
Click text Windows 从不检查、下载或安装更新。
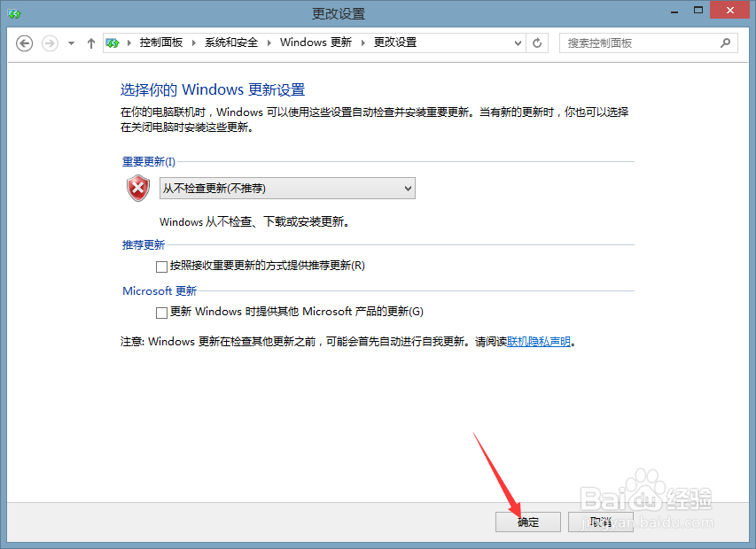(x=254, y=222)
